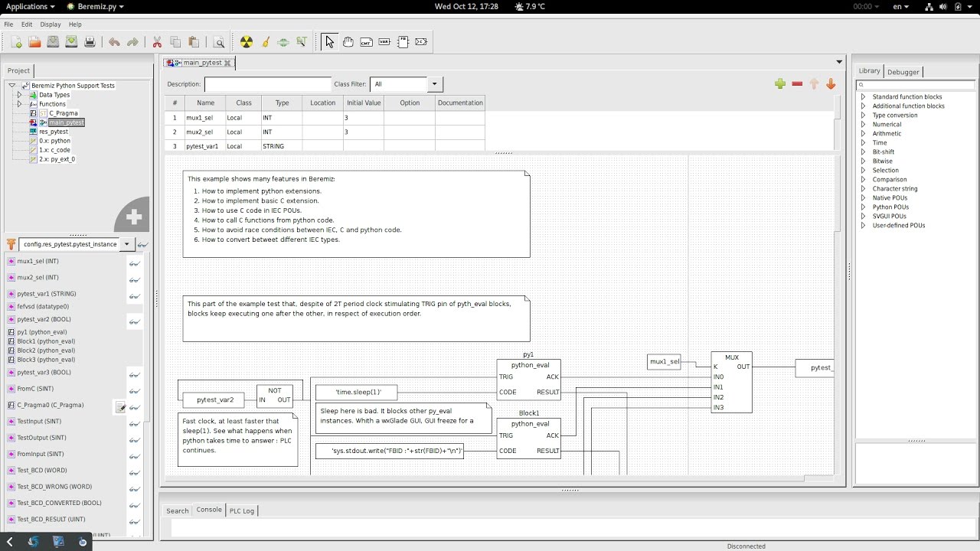Close the main_pytest editor tab

[x=227, y=63]
